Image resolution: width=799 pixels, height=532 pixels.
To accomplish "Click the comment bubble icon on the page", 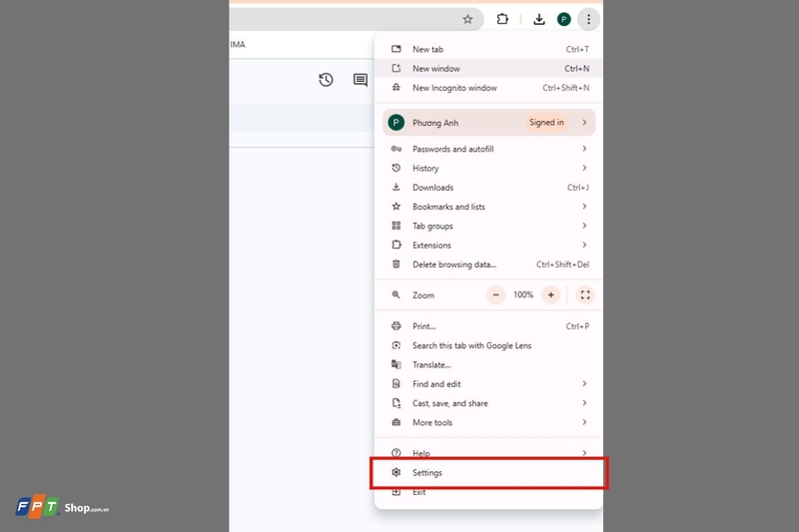I will click(x=361, y=80).
